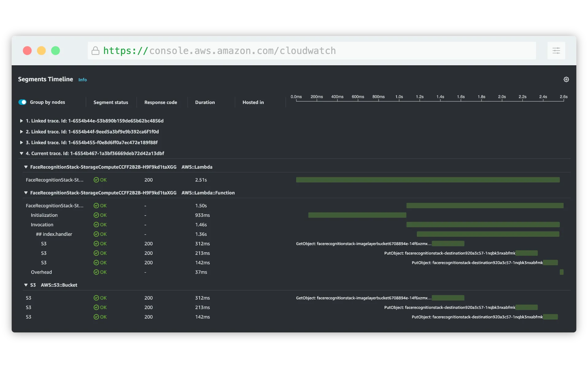The width and height of the screenshot is (588, 368).
Task: Click OK status icon for Invocation row
Action: coord(96,225)
